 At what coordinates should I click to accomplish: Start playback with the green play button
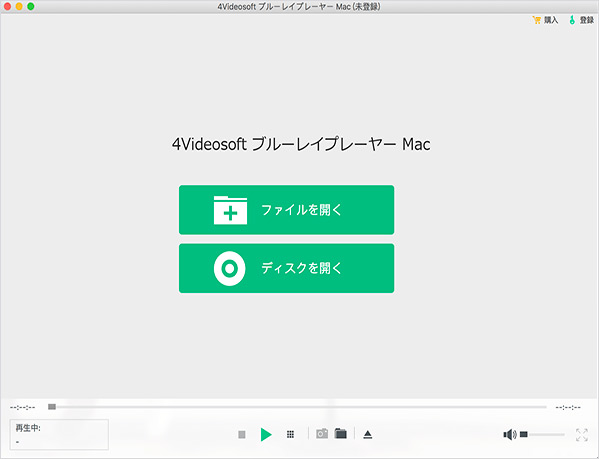266,435
